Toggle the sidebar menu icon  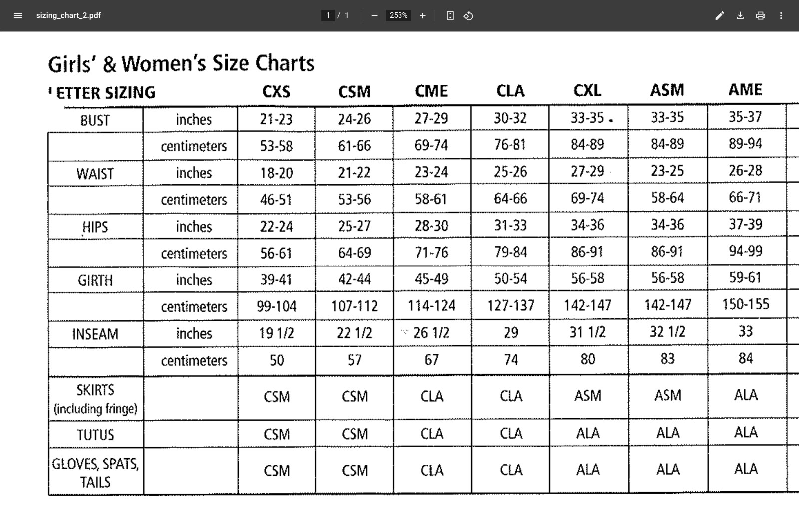coord(18,15)
